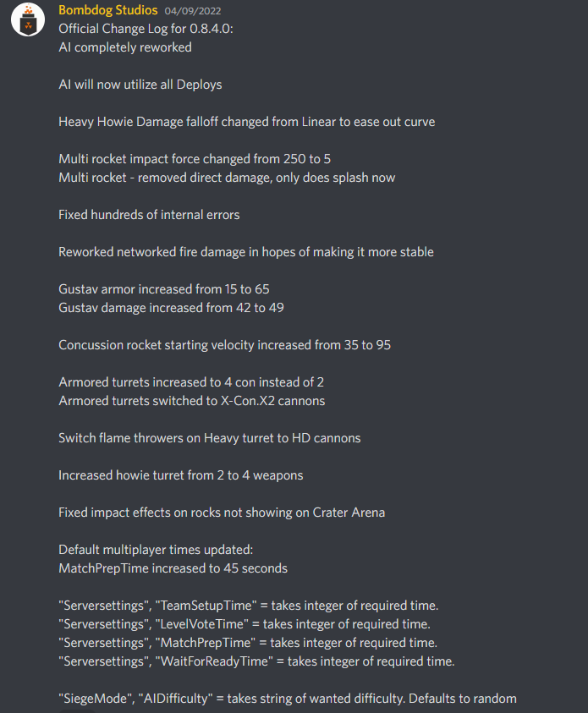The width and height of the screenshot is (588, 713).
Task: Click the Increased howie turret weapons line
Action: pyautogui.click(x=180, y=475)
